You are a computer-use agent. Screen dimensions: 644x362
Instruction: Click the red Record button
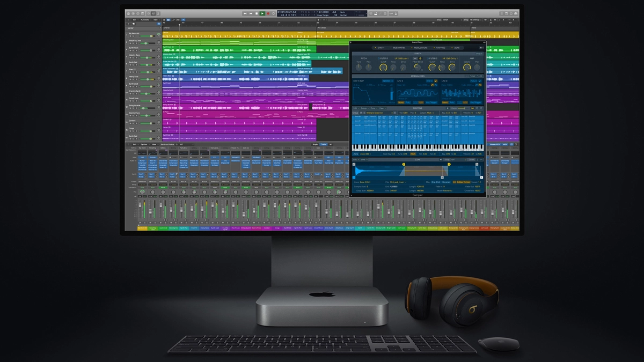[268, 13]
